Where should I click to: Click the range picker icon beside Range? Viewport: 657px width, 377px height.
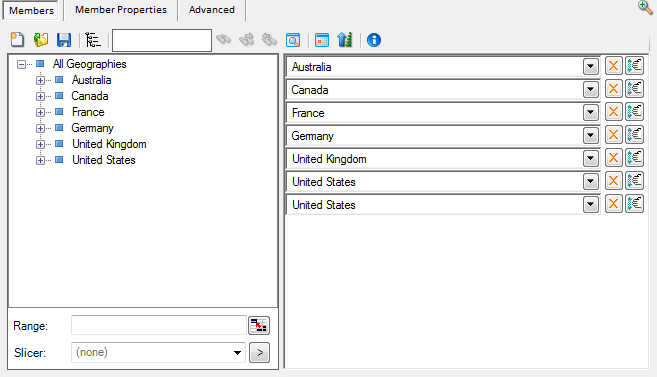coord(259,325)
